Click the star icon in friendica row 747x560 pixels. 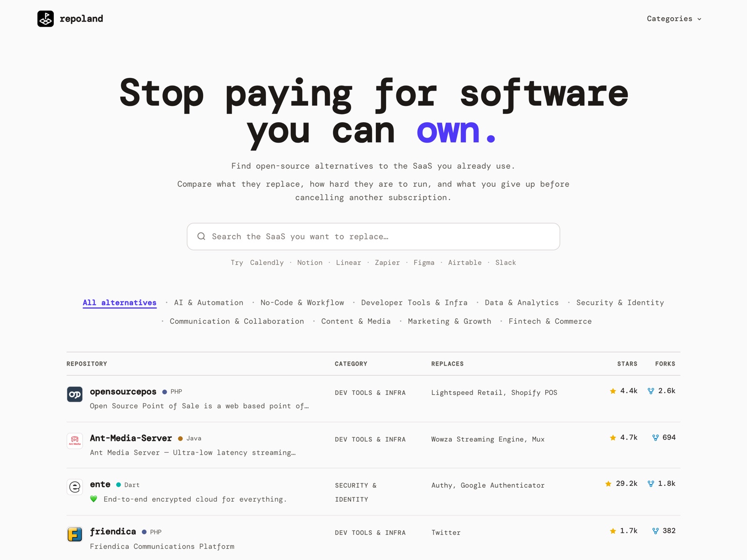[613, 531]
